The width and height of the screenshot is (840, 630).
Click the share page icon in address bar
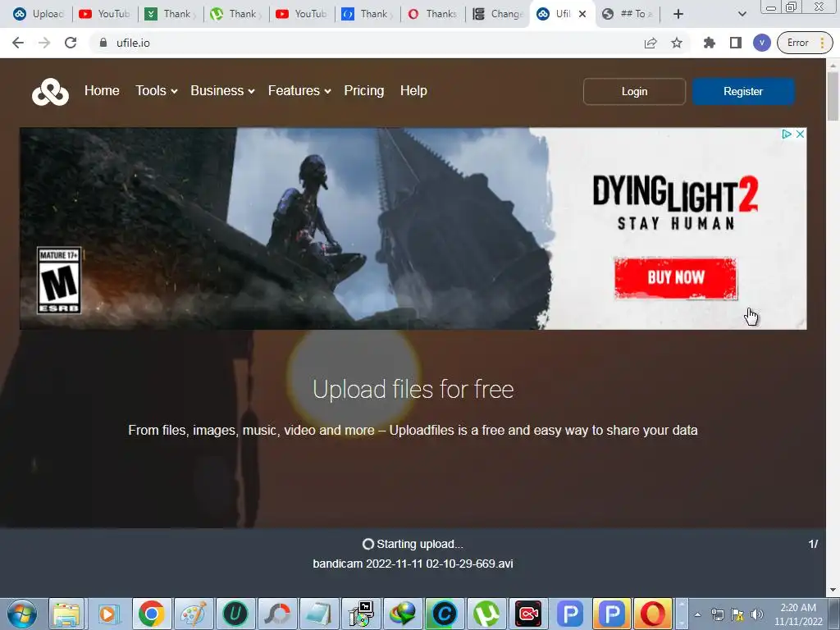pos(651,43)
